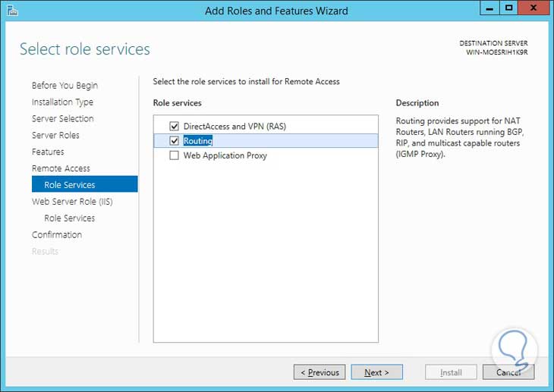Screen dimensions: 554x392
Task: Uncheck DirectAccess and VPN (RAS)
Action: click(175, 126)
